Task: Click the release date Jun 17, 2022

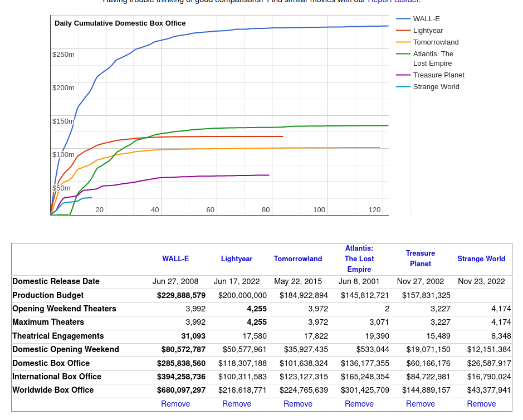Action: pyautogui.click(x=237, y=281)
